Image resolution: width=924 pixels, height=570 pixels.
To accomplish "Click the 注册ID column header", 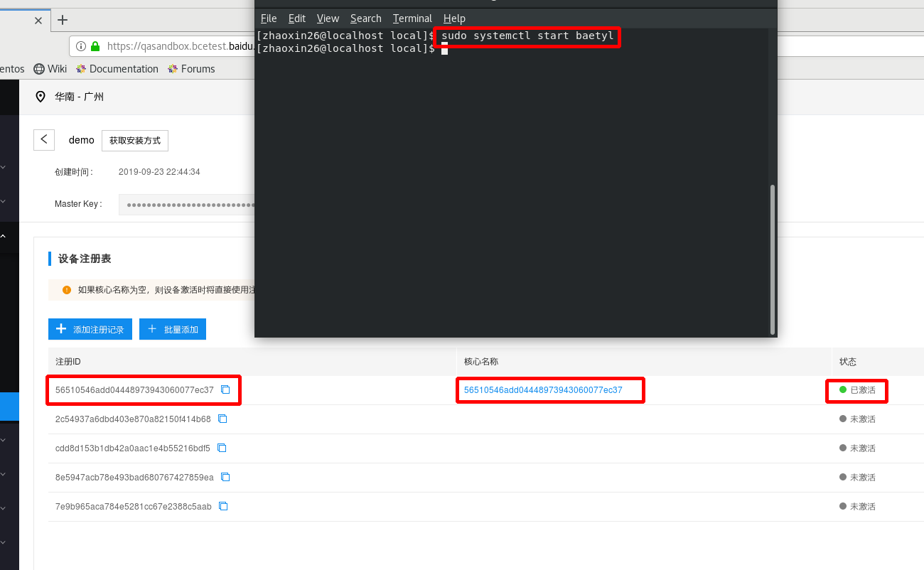I will pos(68,362).
